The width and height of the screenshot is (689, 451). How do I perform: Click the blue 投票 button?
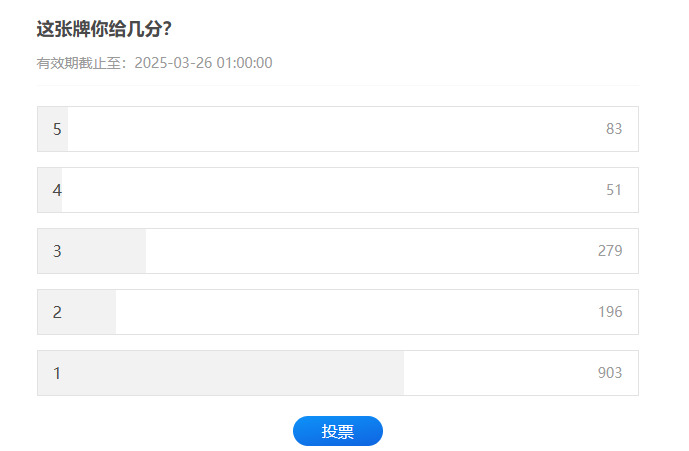[337, 431]
